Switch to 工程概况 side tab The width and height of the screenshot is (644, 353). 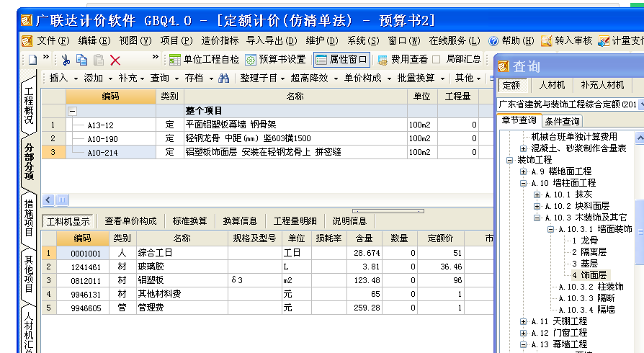29,105
